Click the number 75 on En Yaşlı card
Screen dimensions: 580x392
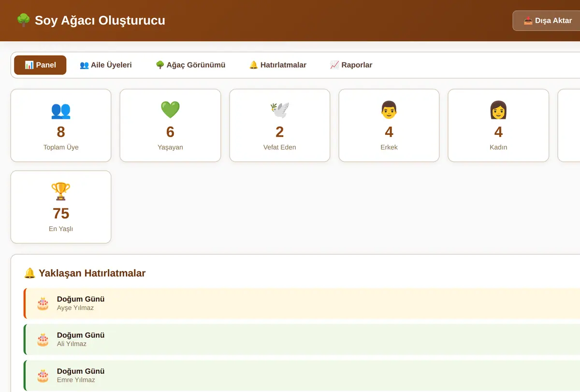click(x=61, y=213)
